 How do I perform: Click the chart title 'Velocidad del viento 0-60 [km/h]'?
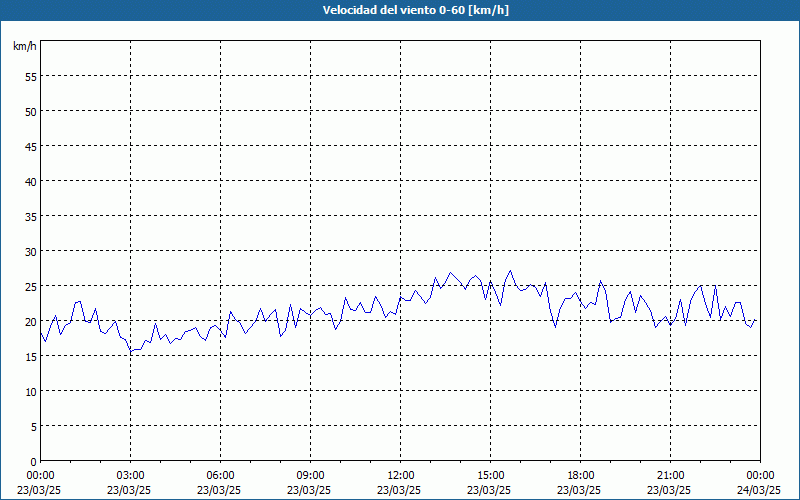(x=415, y=10)
